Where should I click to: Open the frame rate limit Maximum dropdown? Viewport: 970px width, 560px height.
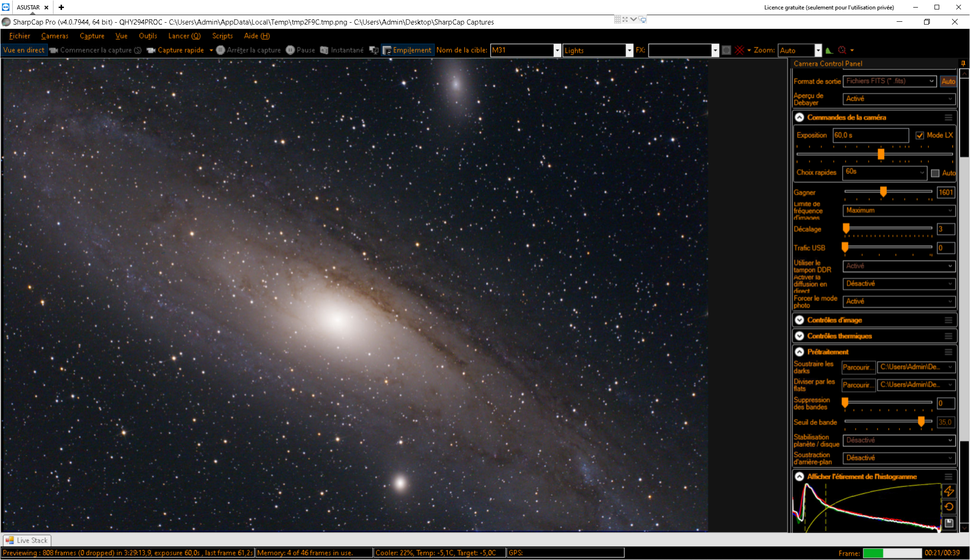click(899, 210)
